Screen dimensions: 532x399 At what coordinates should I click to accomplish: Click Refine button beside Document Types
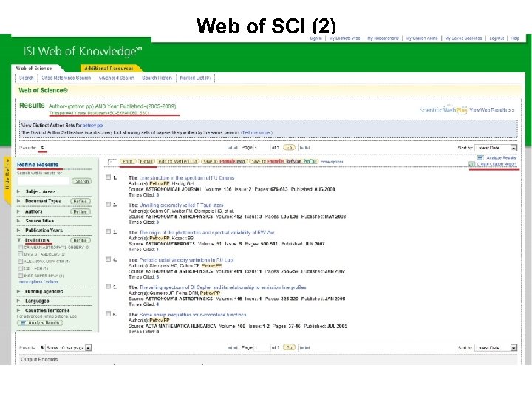point(81,202)
